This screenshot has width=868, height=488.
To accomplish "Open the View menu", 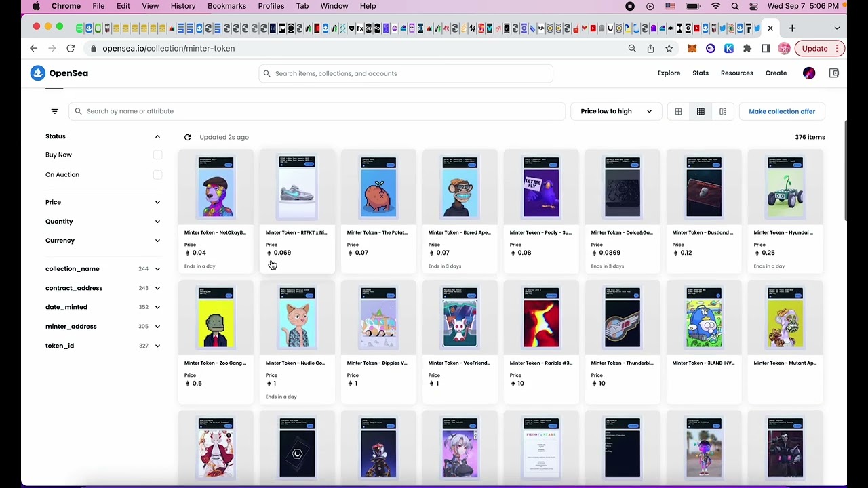I will point(150,6).
